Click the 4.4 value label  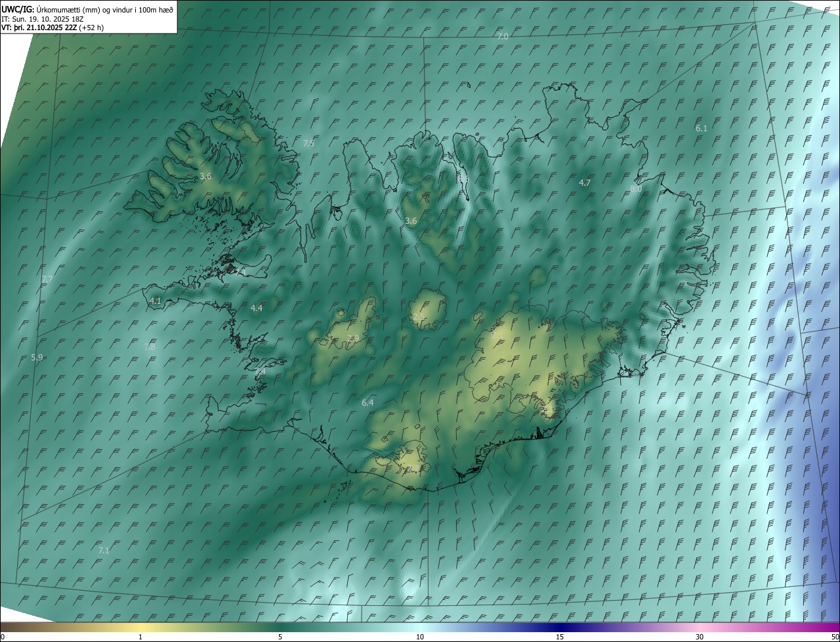coord(257,309)
